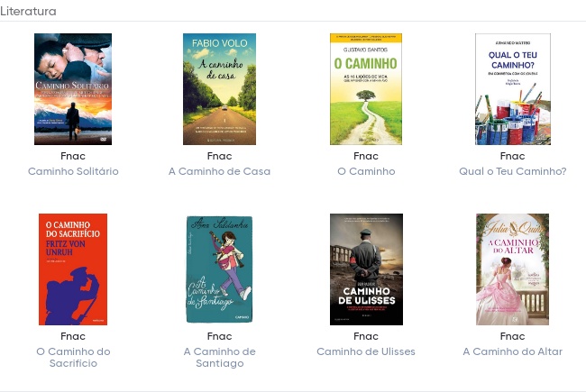Click the O Caminho do Sacrifício cover

(x=73, y=269)
